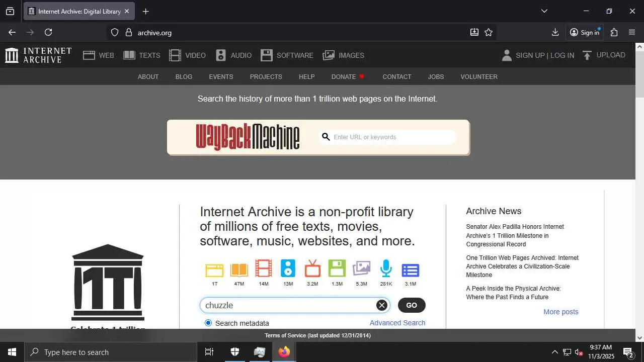Click the web pages icon labeled 1T
Screen dimensions: 644x362
point(214,269)
